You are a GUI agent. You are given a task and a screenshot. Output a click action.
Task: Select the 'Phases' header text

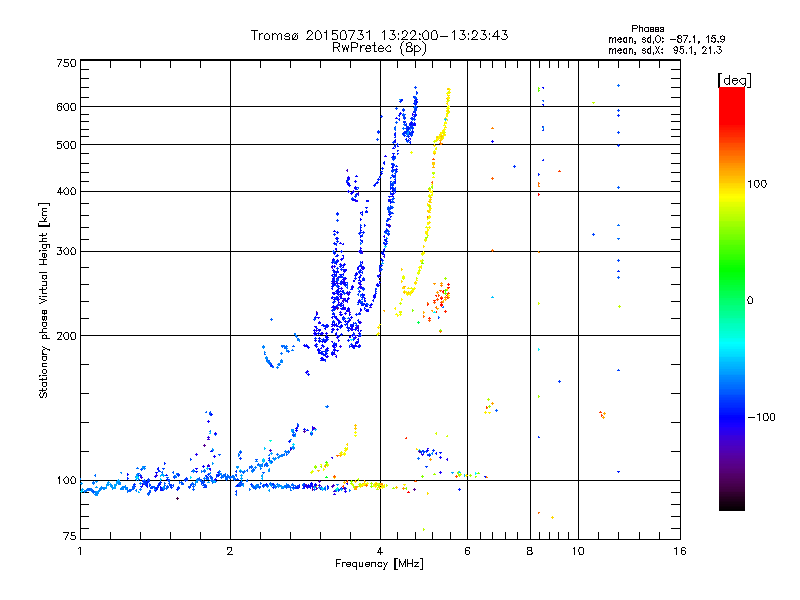(x=647, y=29)
